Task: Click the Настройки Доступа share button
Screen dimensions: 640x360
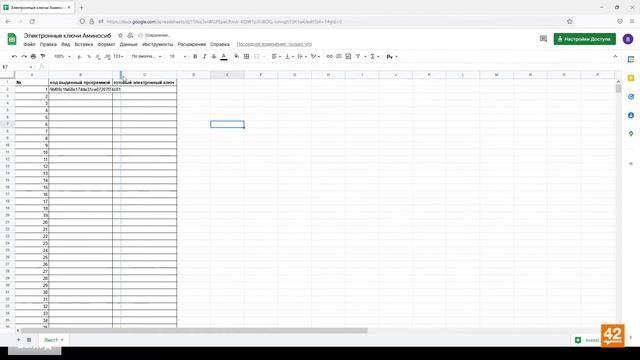Action: click(x=584, y=39)
